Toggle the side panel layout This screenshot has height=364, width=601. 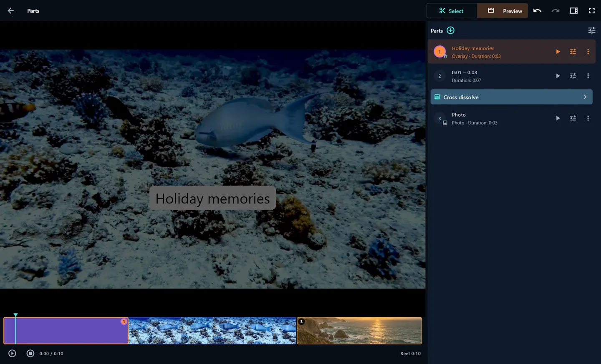coord(573,11)
